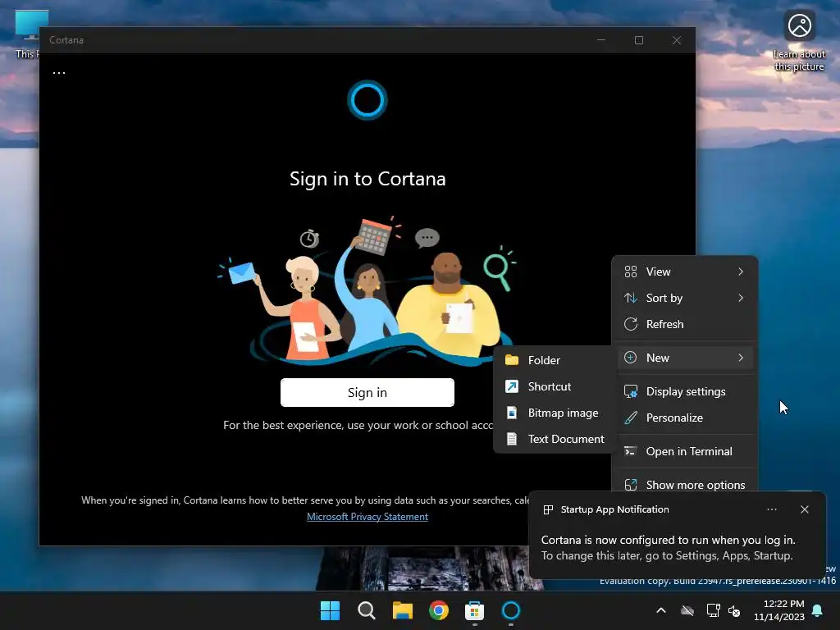
Task: Open notification options three-dot menu
Action: pyautogui.click(x=771, y=509)
